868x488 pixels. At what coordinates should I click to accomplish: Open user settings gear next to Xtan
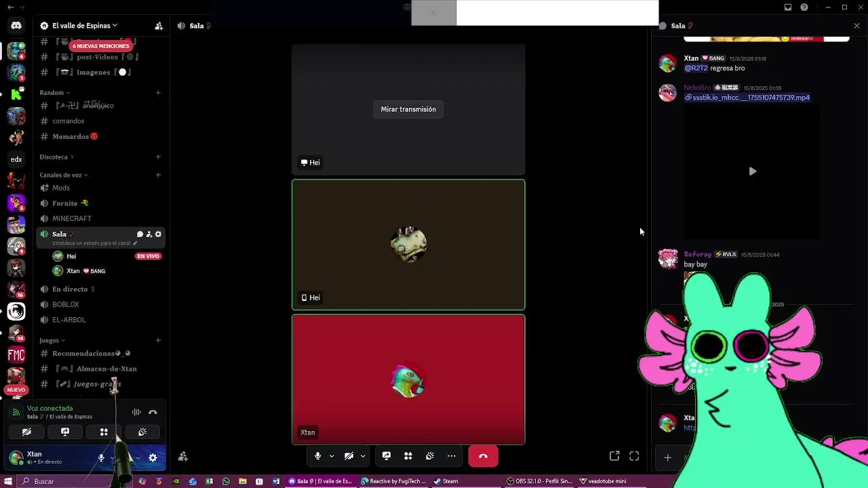pyautogui.click(x=153, y=457)
